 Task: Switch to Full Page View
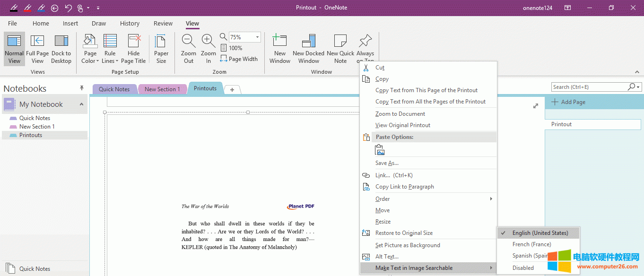pyautogui.click(x=37, y=48)
